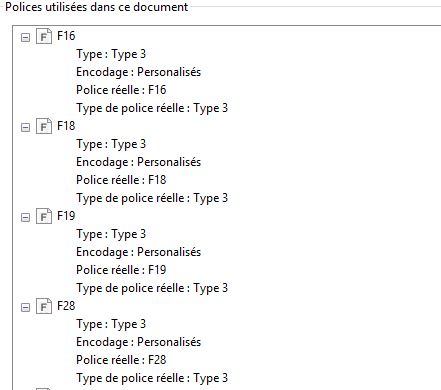The image size is (441, 390).
Task: Select 'Police réelle : F28' row
Action: [x=121, y=360]
